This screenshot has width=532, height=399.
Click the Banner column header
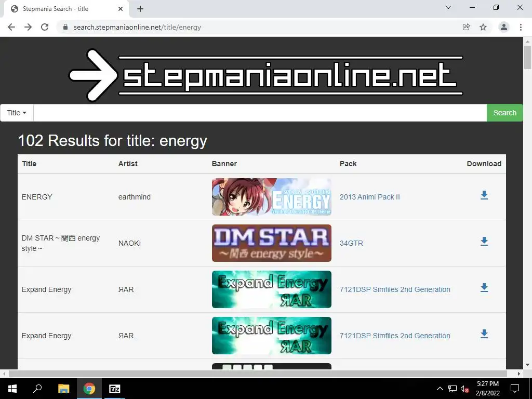[x=224, y=164]
